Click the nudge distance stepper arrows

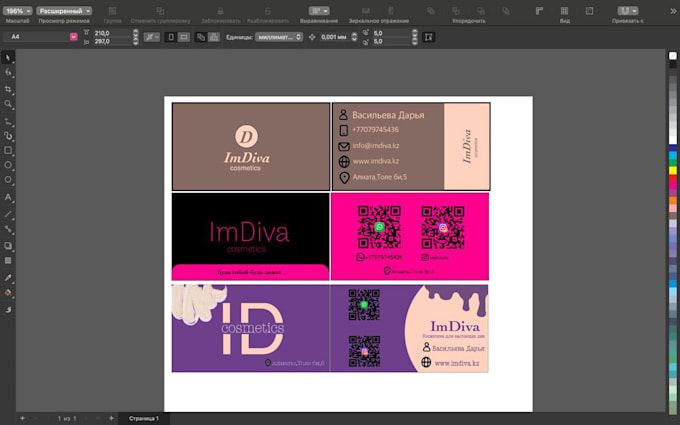pos(354,37)
